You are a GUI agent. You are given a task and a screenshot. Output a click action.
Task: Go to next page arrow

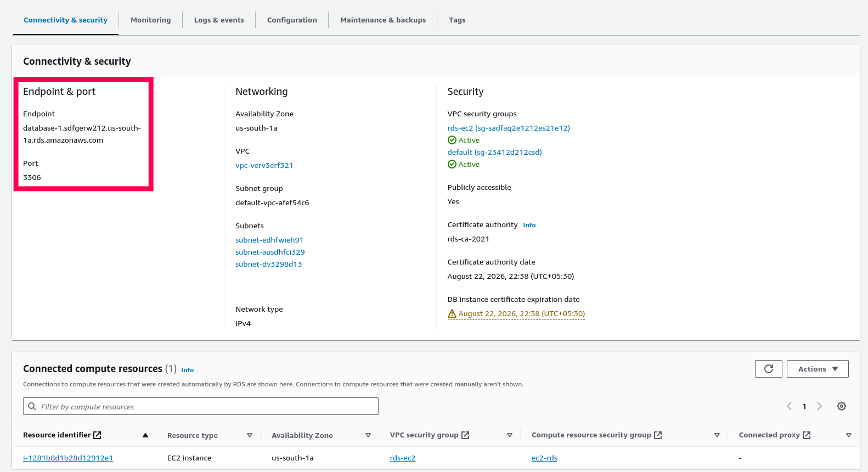tap(819, 406)
